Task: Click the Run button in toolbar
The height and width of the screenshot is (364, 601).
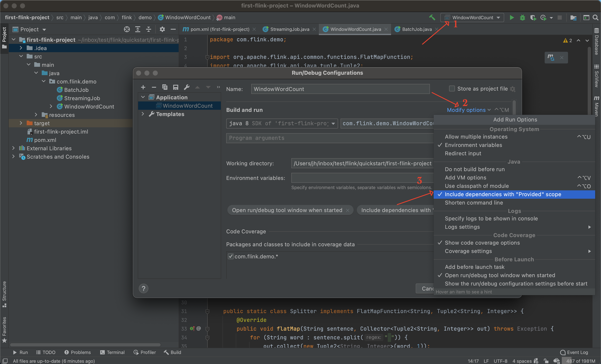Action: 512,18
